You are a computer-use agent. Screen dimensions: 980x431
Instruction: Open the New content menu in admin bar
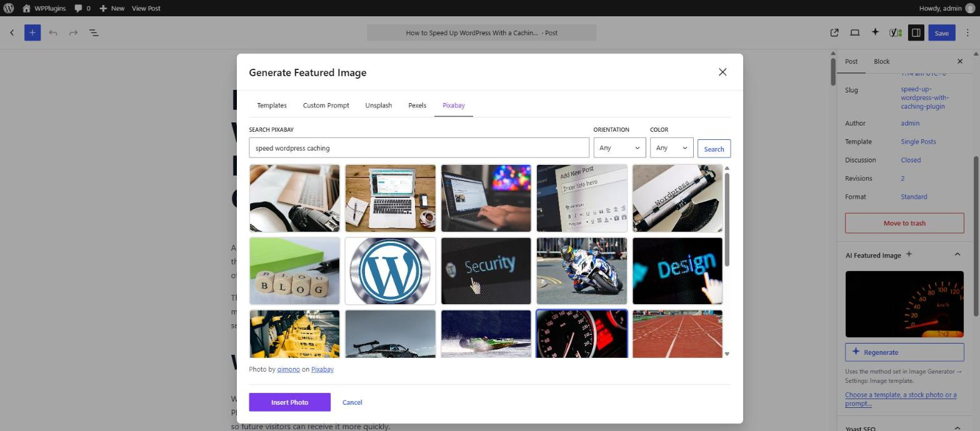(111, 8)
